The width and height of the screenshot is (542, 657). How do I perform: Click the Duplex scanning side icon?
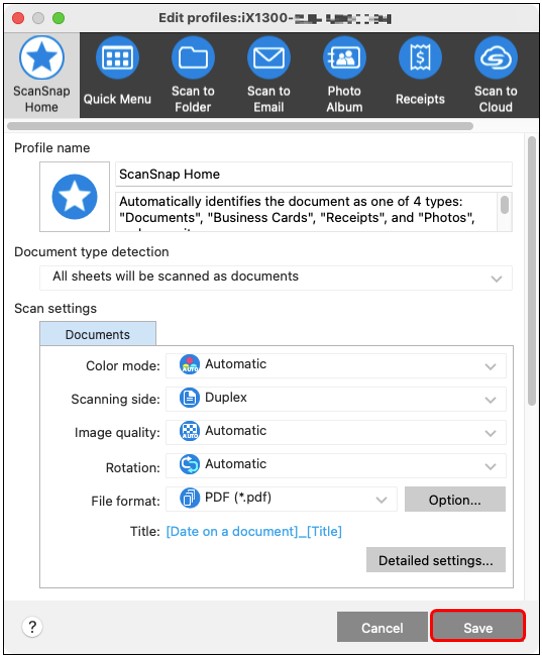189,398
